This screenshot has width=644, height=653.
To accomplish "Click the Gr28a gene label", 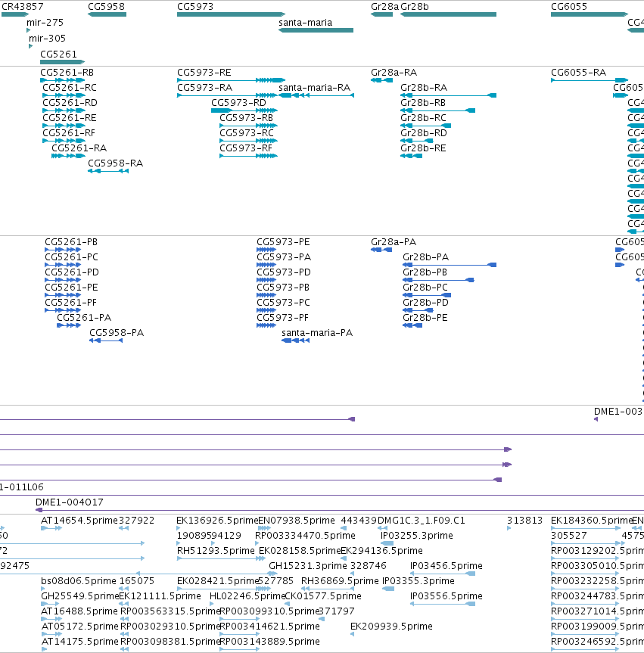I will [x=384, y=7].
